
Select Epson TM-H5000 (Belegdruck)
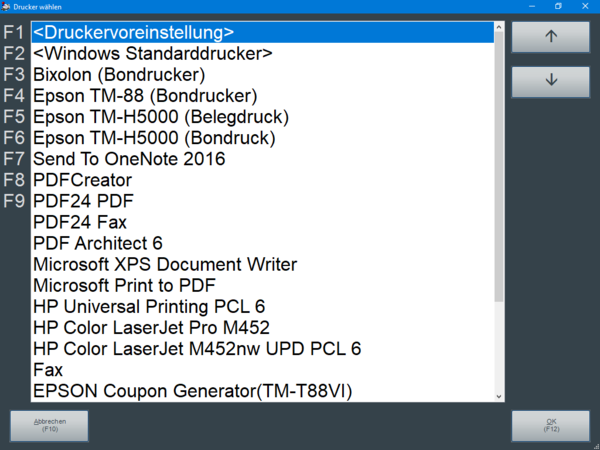click(x=161, y=116)
